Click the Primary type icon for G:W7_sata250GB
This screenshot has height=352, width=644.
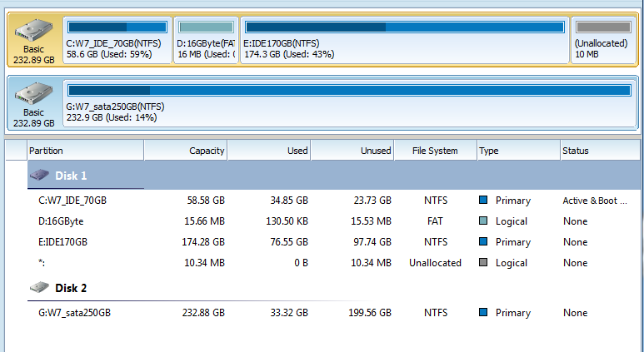point(483,313)
